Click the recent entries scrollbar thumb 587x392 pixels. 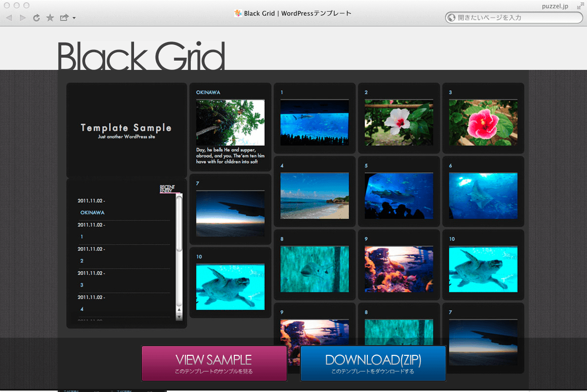pos(179,222)
